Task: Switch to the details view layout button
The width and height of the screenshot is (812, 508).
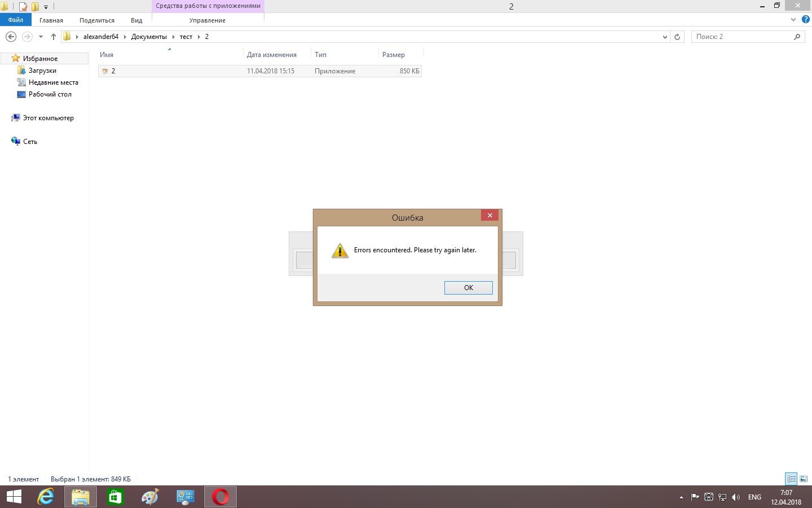Action: [x=791, y=479]
